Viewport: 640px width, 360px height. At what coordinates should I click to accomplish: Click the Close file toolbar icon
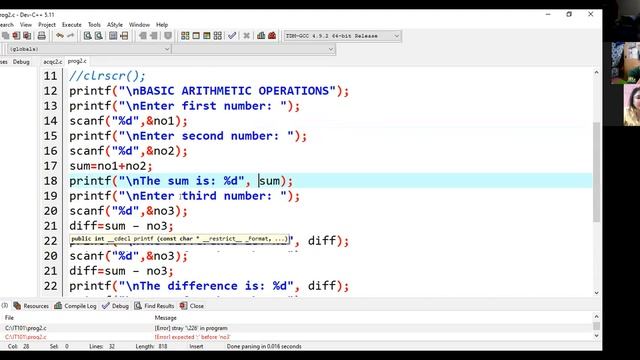(16, 36)
